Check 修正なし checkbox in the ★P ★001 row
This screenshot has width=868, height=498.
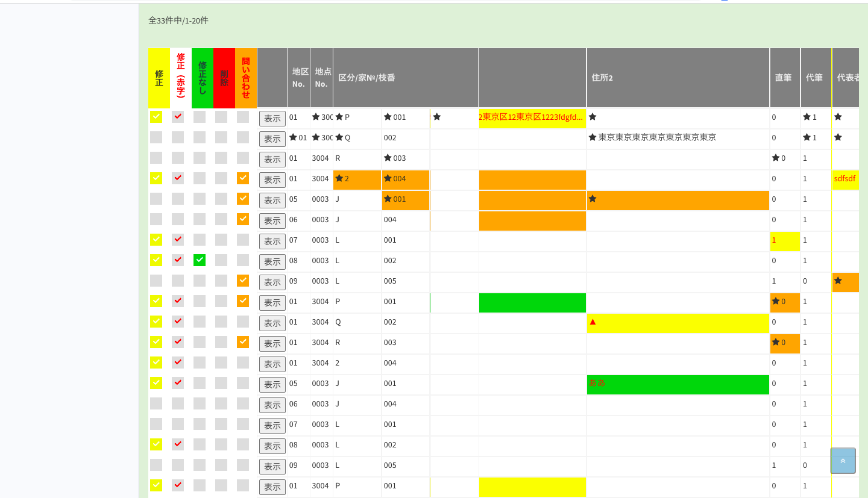point(200,117)
